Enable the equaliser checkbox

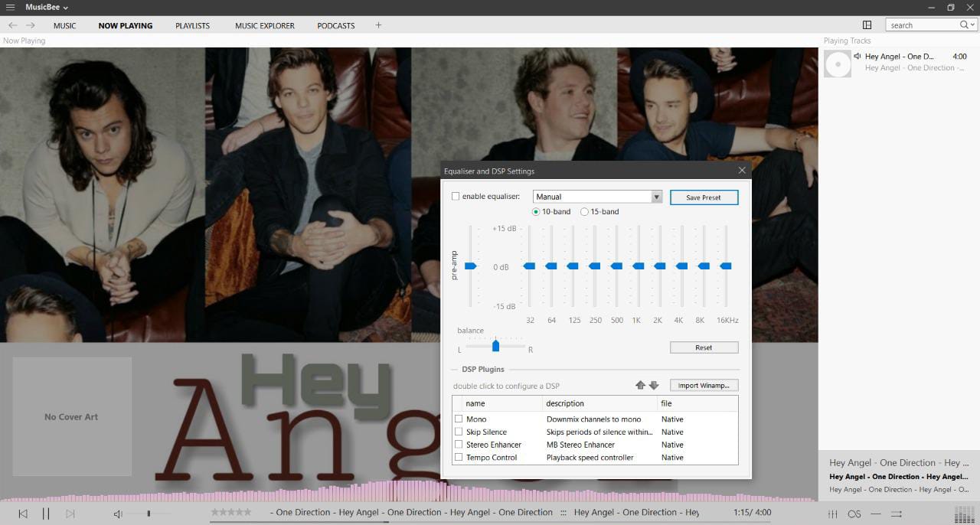tap(456, 197)
